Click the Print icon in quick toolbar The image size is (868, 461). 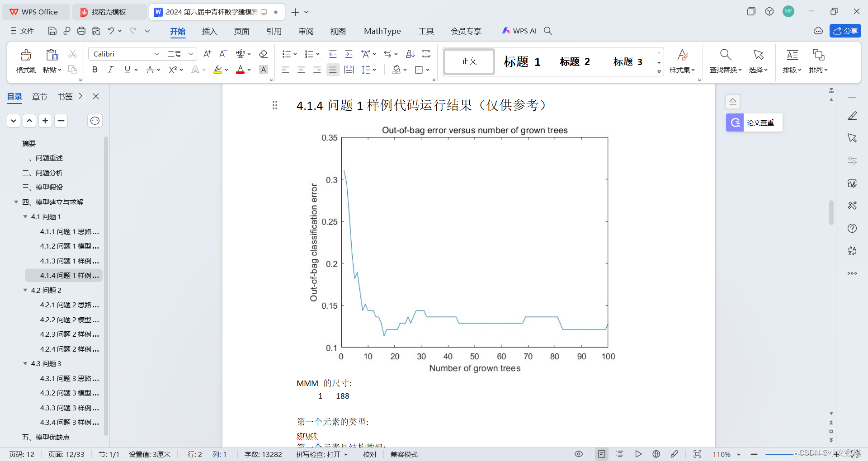point(81,31)
